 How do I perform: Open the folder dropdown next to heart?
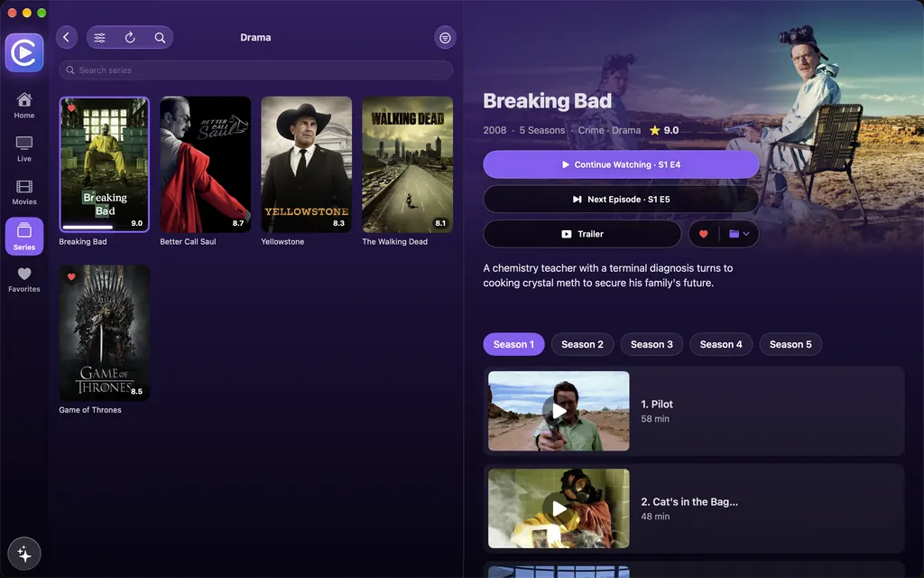coord(739,234)
